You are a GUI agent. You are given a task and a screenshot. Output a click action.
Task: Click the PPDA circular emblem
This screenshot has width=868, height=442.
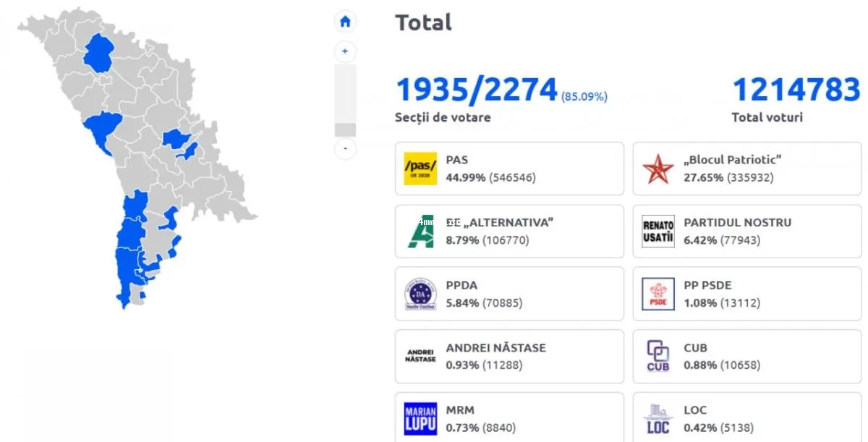(420, 294)
